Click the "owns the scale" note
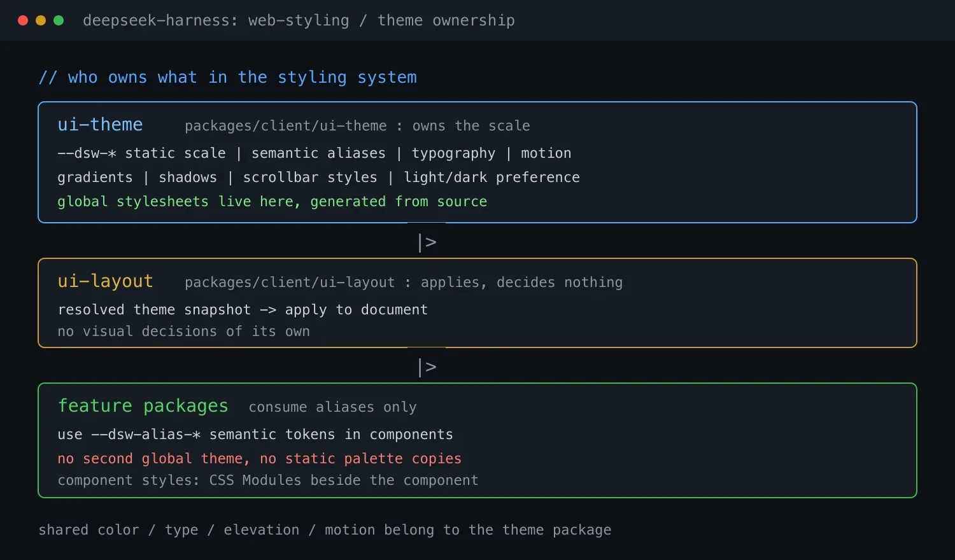Screen dimensions: 955x560 coord(471,126)
